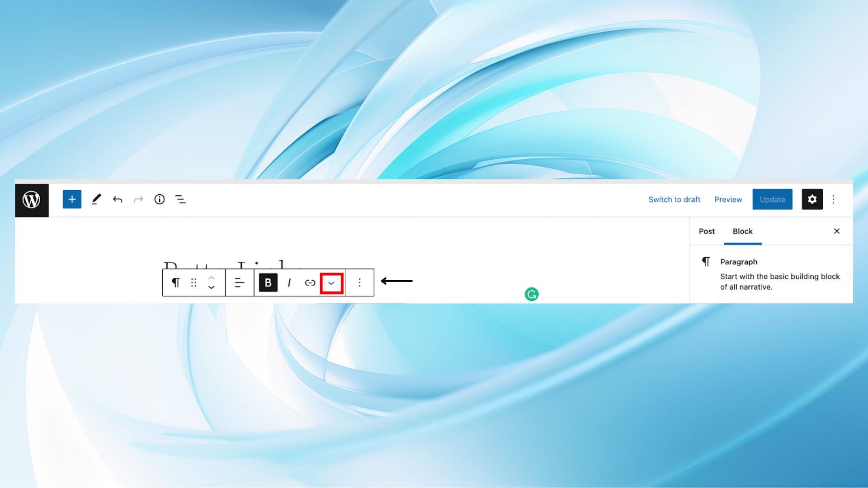This screenshot has height=488, width=868.
Task: Open the text alignment options
Action: pos(239,283)
